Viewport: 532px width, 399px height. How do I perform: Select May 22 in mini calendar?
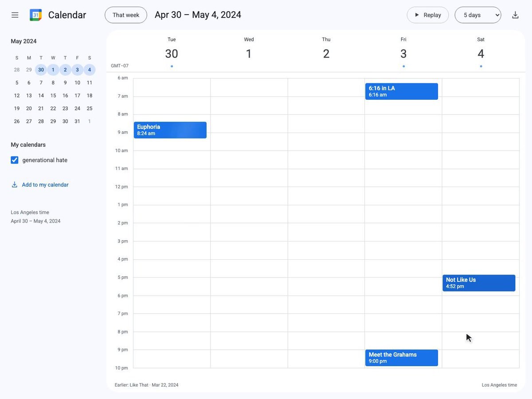click(53, 108)
